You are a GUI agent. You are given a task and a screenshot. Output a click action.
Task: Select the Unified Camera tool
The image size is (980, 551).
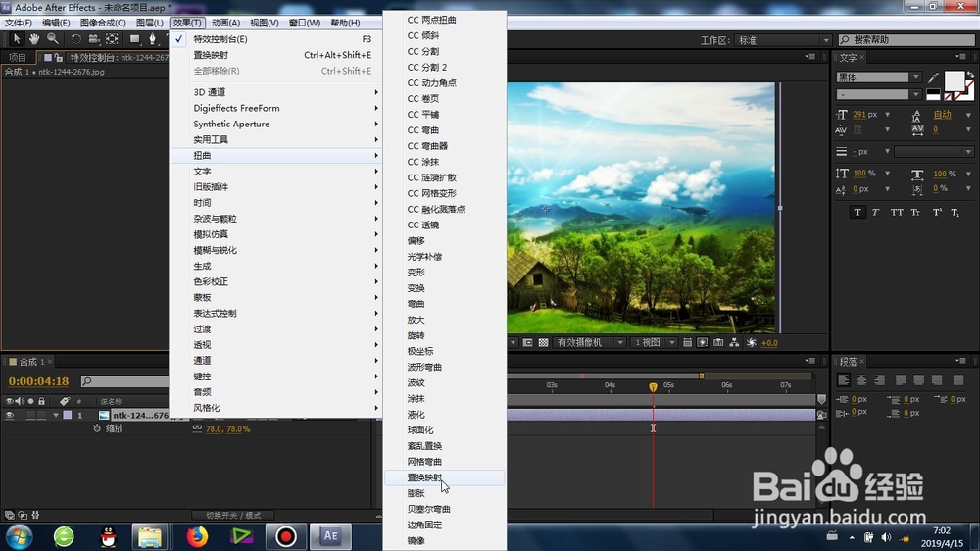tap(94, 39)
